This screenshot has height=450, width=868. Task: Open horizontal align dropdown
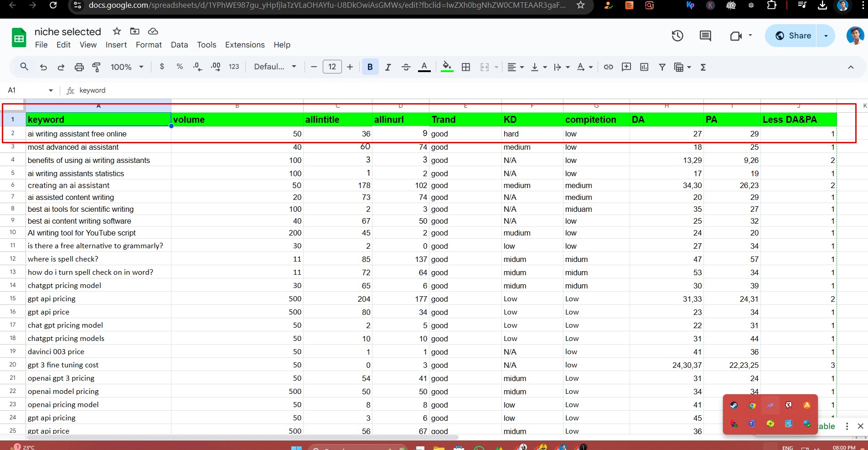point(516,67)
